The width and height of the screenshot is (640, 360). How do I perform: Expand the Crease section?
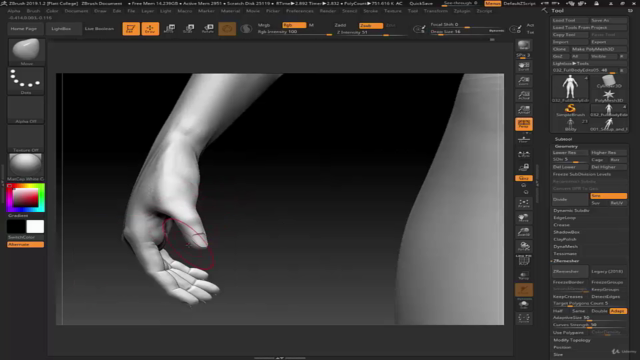[562, 225]
